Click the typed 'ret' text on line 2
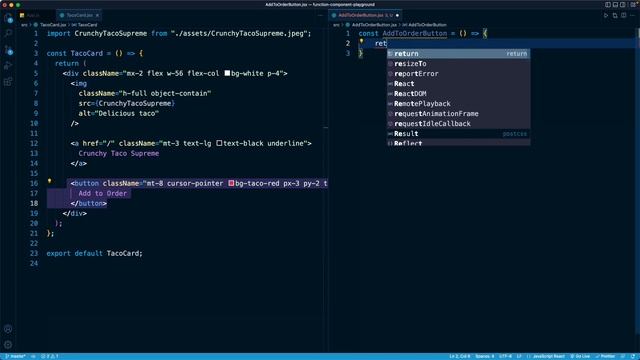The width and height of the screenshot is (640, 360). [x=380, y=43]
